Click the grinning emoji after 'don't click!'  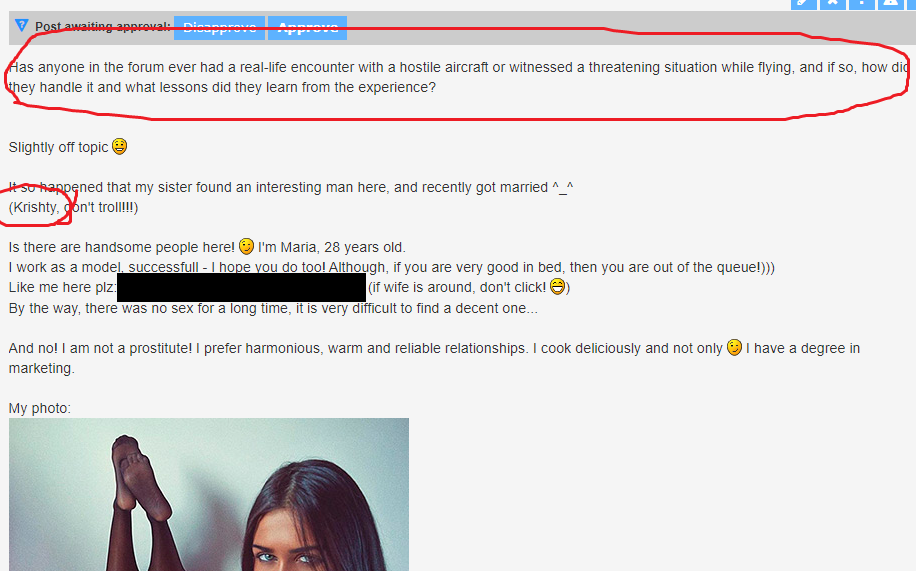(x=558, y=286)
